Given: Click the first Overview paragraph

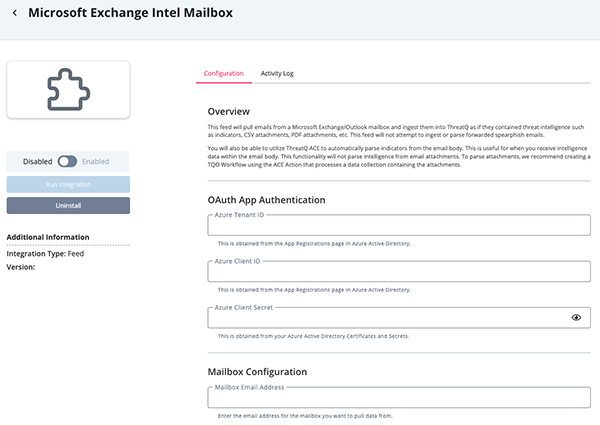Looking at the screenshot, I should coord(396,131).
